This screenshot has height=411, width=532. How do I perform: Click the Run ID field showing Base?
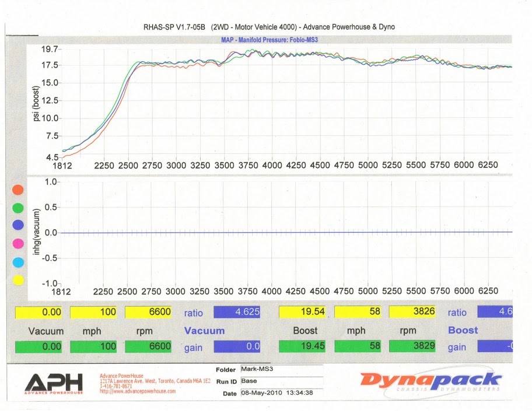[x=281, y=381]
